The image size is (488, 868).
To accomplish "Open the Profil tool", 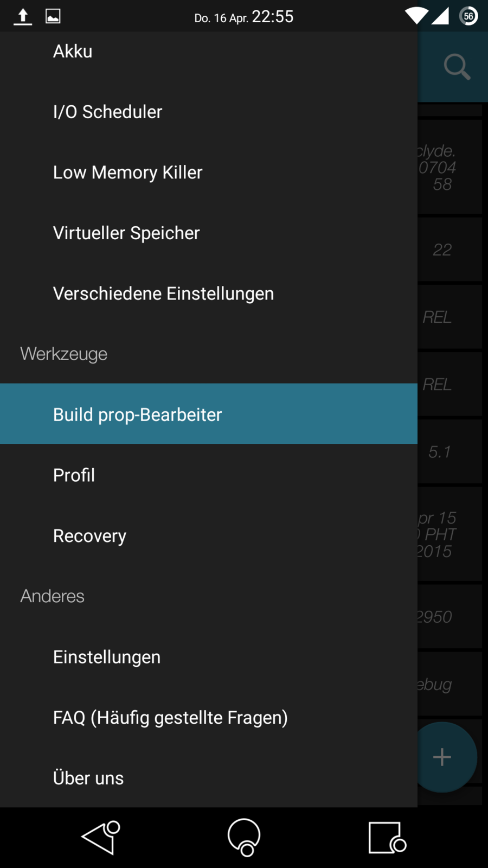I will (x=74, y=475).
